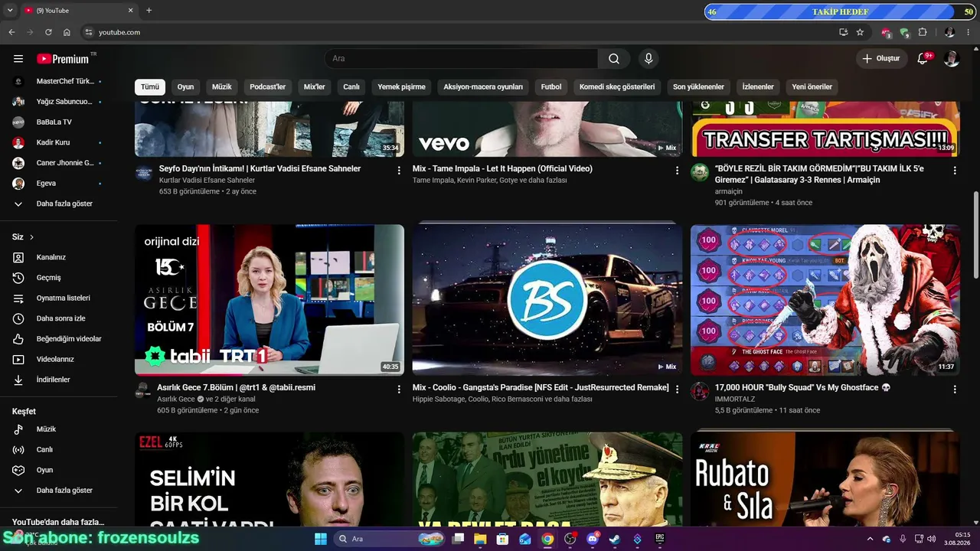Open YouTube account avatar menu
This screenshot has height=551, width=980.
click(952, 59)
